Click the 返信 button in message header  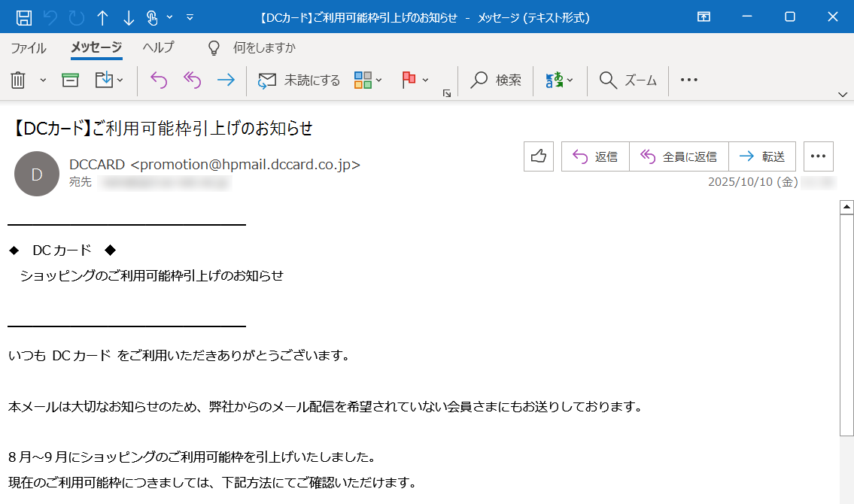pos(595,156)
